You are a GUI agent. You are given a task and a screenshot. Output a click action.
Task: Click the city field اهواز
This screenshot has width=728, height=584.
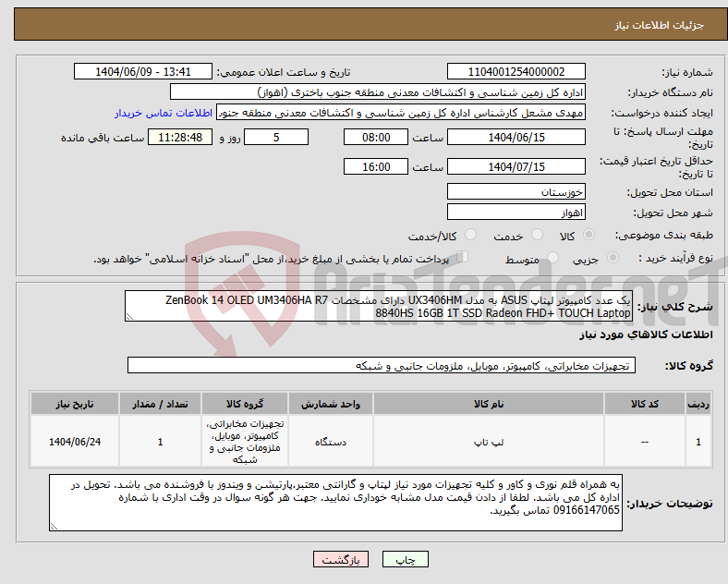click(x=516, y=213)
